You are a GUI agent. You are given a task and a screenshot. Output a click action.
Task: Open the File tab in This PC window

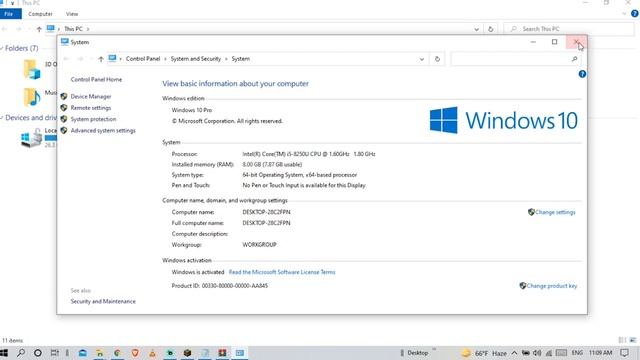click(x=9, y=14)
